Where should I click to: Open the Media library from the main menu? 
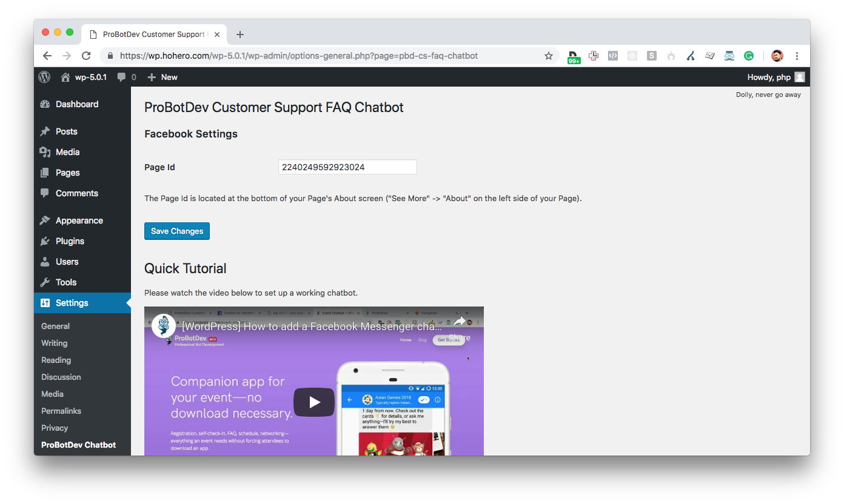click(82, 152)
